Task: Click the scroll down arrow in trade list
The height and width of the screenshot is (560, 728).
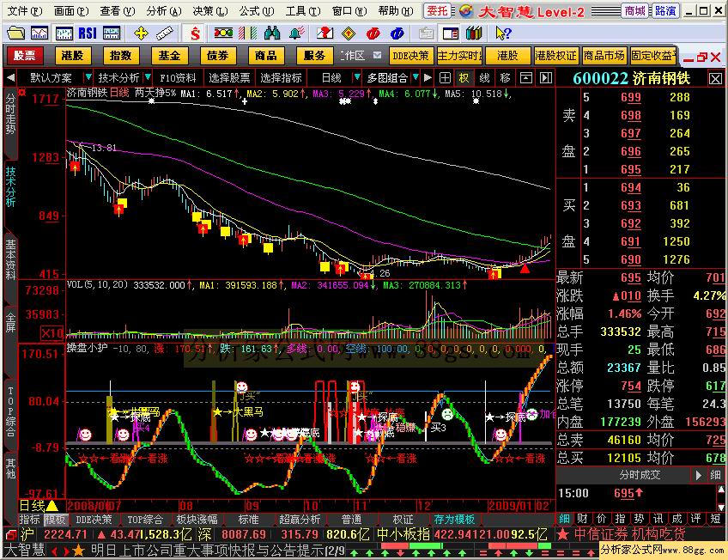Action: (721, 507)
